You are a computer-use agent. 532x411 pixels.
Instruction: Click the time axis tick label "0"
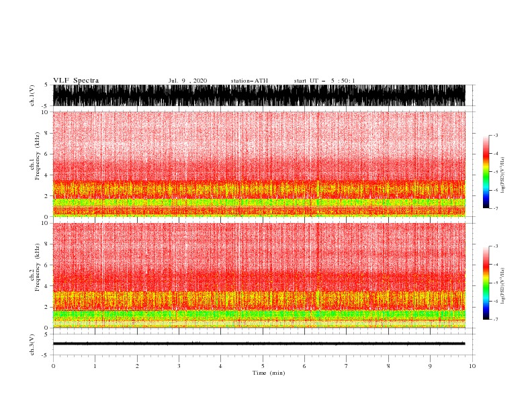click(53, 366)
